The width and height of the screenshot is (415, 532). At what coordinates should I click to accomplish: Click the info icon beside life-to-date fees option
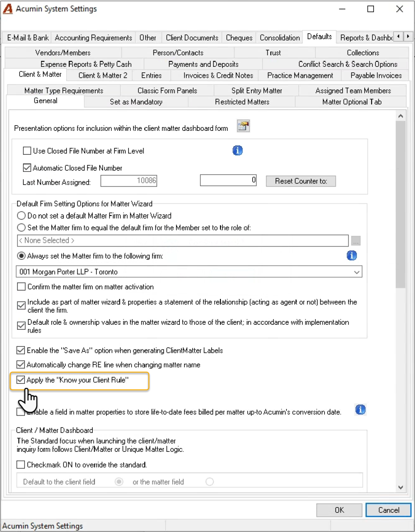pos(360,410)
